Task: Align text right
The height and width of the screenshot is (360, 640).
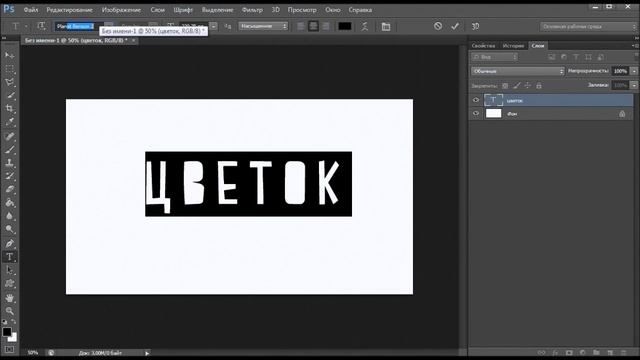Action: click(x=326, y=27)
